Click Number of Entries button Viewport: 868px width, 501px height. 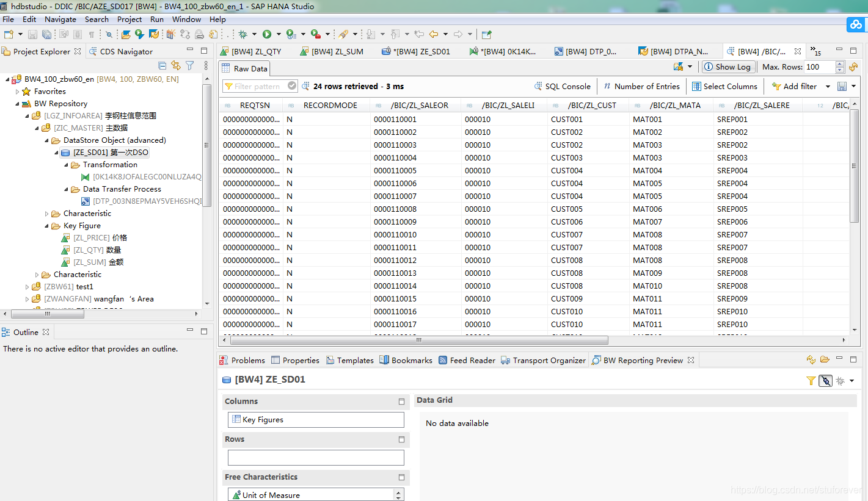coord(642,86)
